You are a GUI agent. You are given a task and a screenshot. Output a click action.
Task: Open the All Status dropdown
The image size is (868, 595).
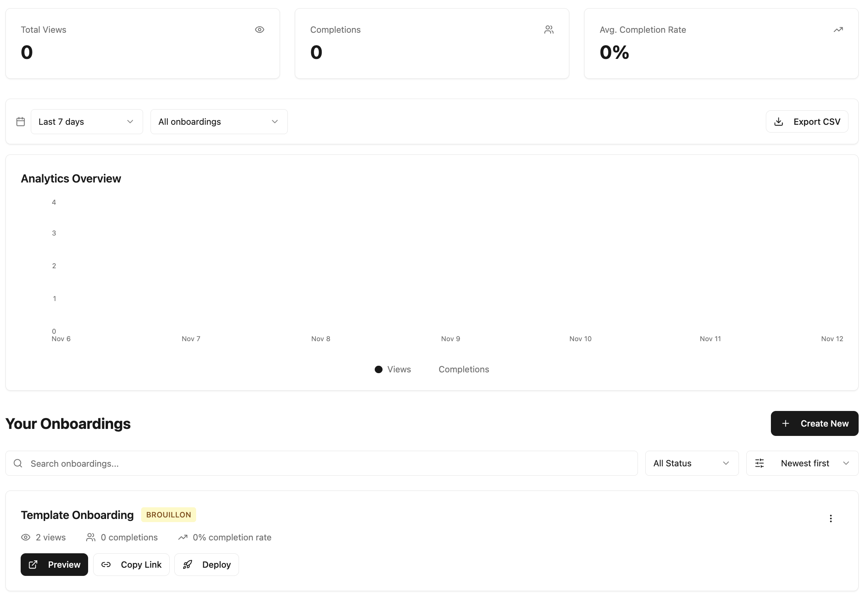click(x=691, y=463)
